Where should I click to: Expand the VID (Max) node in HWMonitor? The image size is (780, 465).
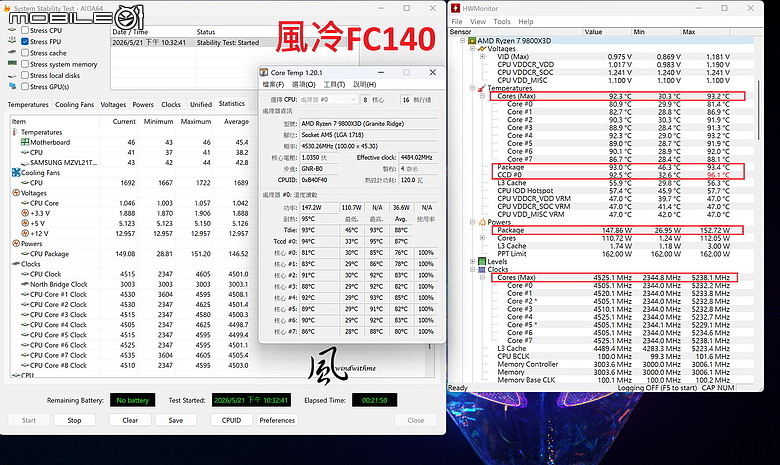[482, 57]
